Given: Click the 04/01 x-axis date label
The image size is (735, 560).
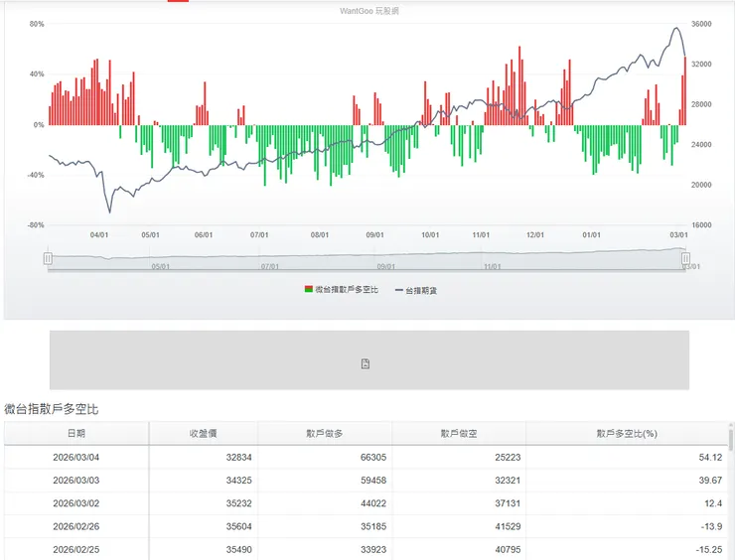Looking at the screenshot, I should tap(99, 234).
